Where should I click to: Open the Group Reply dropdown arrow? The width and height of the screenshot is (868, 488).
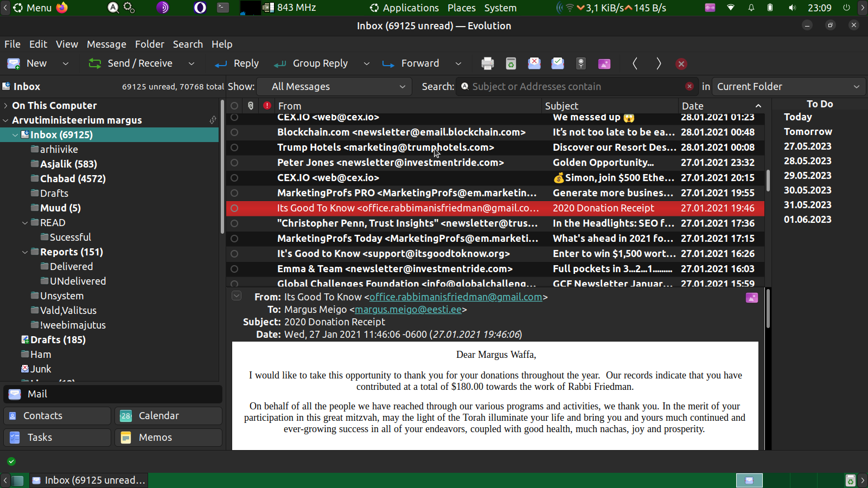(367, 63)
